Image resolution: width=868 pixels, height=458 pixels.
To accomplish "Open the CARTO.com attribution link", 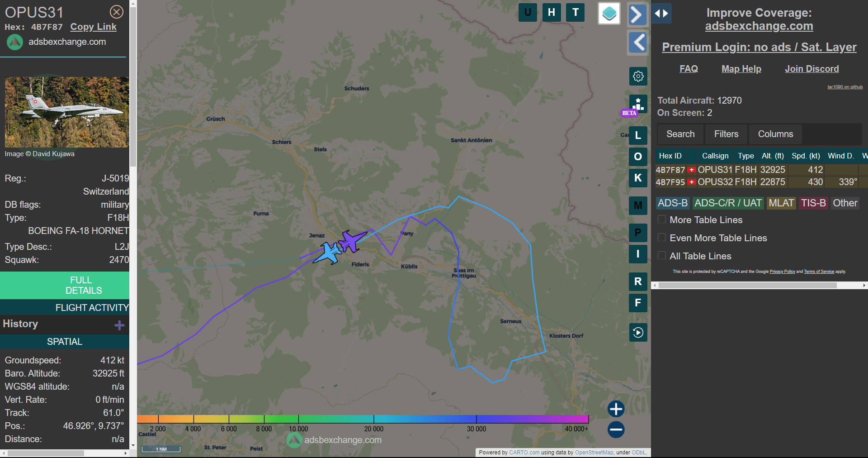I will pos(524,452).
